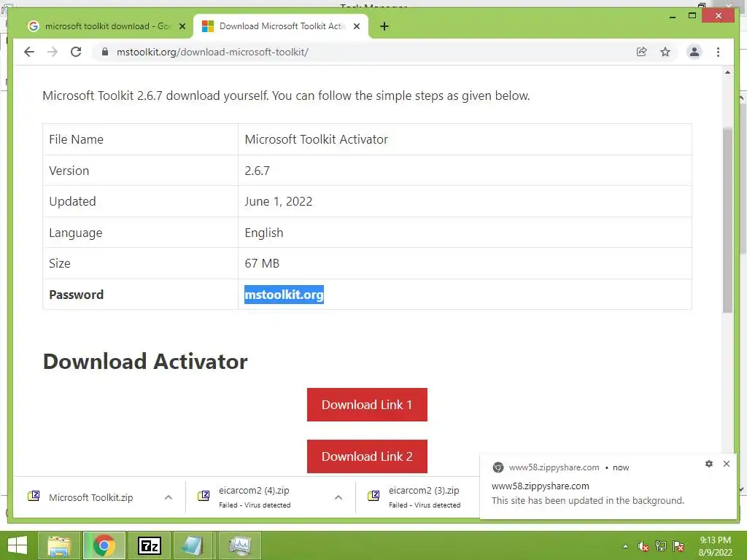Minimize the Chrome window
747x560 pixels.
point(672,17)
